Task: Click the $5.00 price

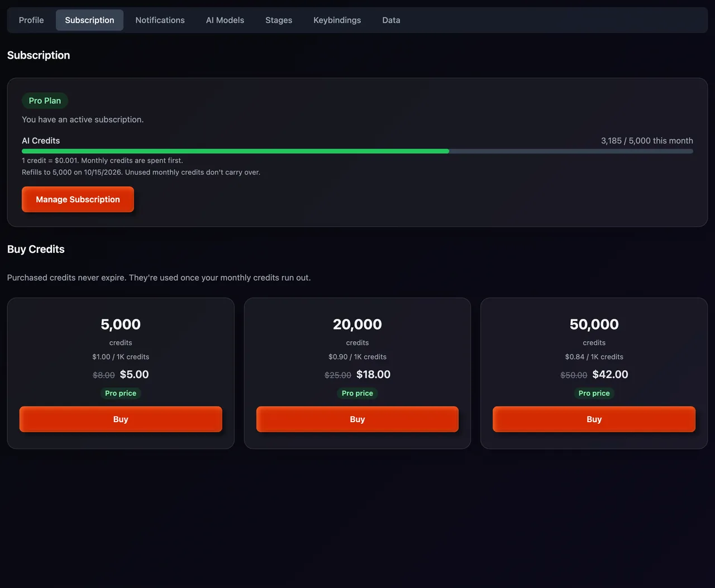Action: pyautogui.click(x=135, y=375)
